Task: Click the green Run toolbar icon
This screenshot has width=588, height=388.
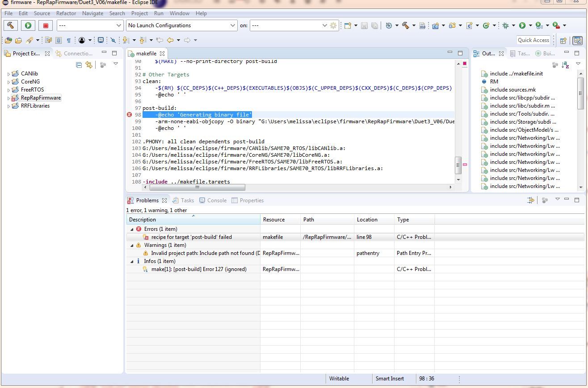Action: click(x=522, y=25)
